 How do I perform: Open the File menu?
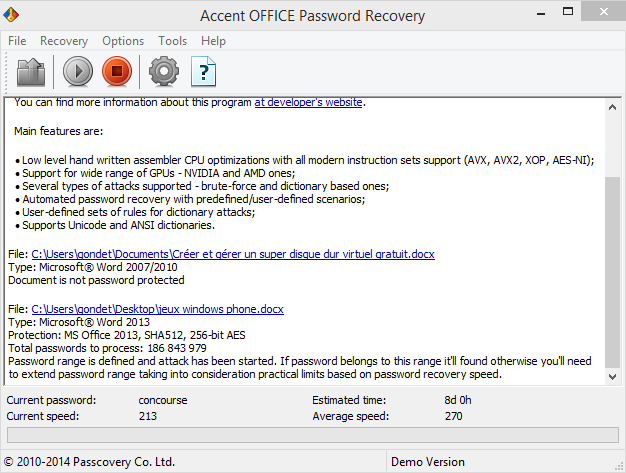(17, 41)
